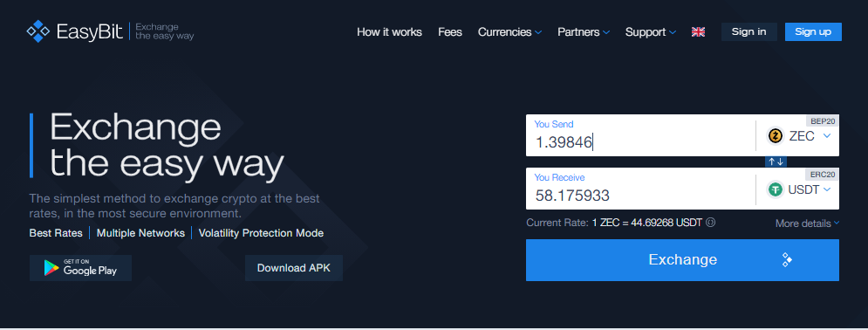The width and height of the screenshot is (868, 330).
Task: Click the Sign up button
Action: [x=813, y=32]
